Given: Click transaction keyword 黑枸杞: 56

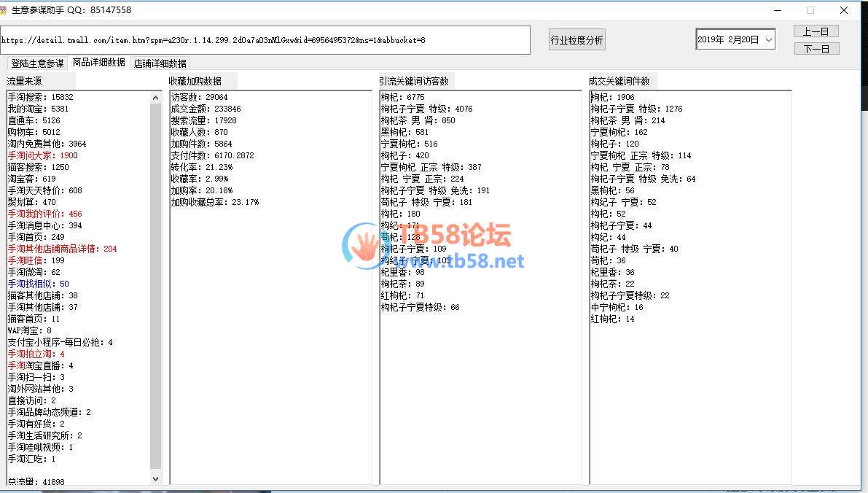Looking at the screenshot, I should pyautogui.click(x=613, y=190).
